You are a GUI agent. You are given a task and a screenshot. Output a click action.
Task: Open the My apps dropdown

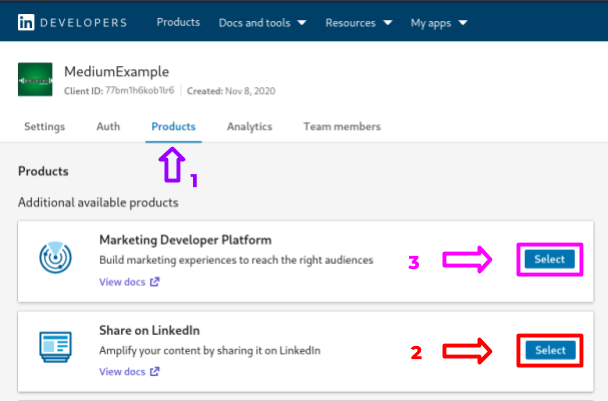pos(438,22)
